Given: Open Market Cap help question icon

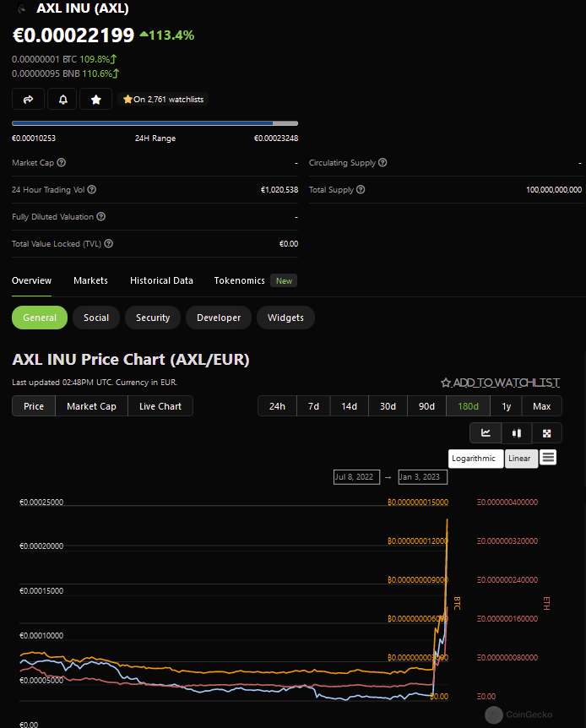Looking at the screenshot, I should (x=62, y=162).
